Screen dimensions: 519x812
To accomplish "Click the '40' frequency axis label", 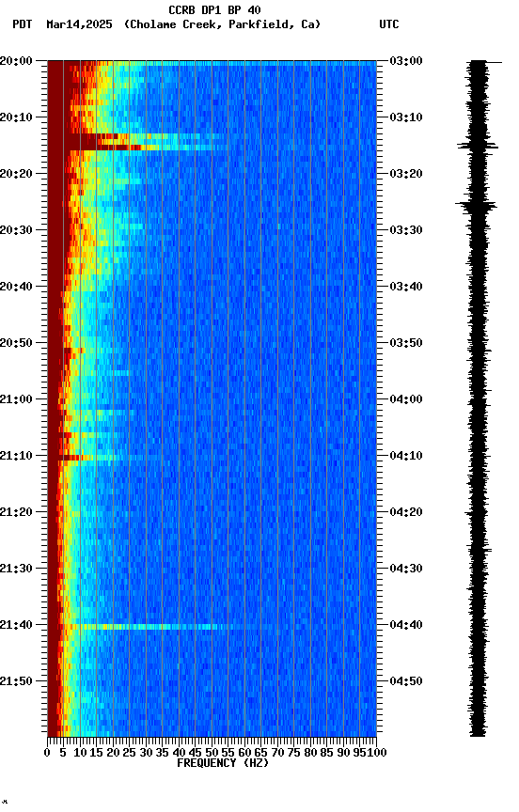I will (x=179, y=753).
